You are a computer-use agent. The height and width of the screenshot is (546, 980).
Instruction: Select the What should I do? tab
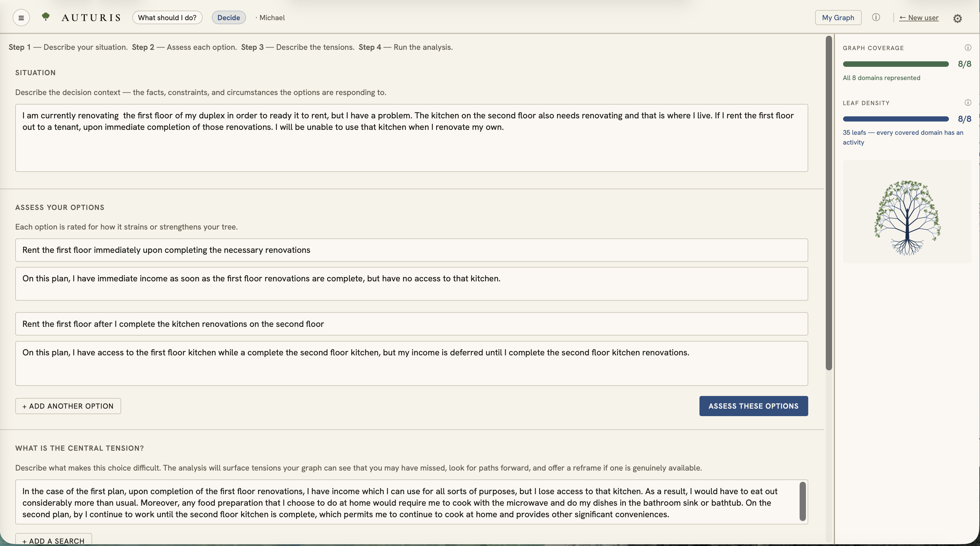tap(167, 18)
